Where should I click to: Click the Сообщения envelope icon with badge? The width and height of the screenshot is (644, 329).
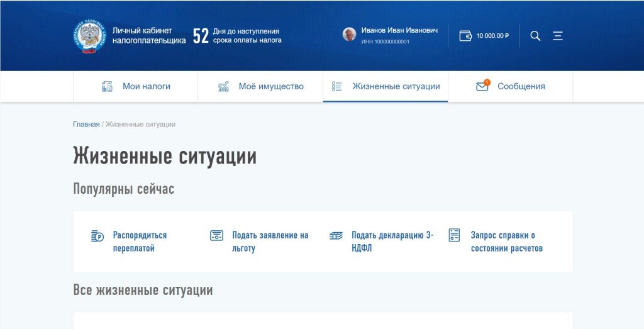coord(482,86)
